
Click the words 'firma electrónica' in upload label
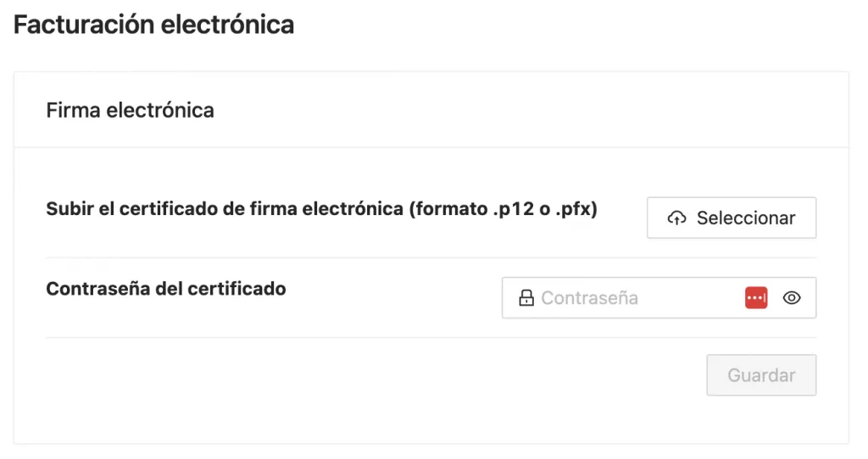tap(326, 209)
